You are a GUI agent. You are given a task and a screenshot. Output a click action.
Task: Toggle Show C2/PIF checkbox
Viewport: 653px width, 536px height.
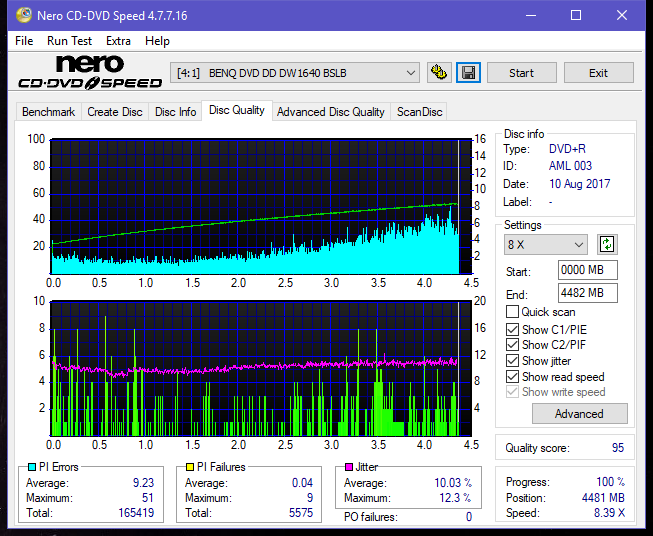pyautogui.click(x=512, y=345)
